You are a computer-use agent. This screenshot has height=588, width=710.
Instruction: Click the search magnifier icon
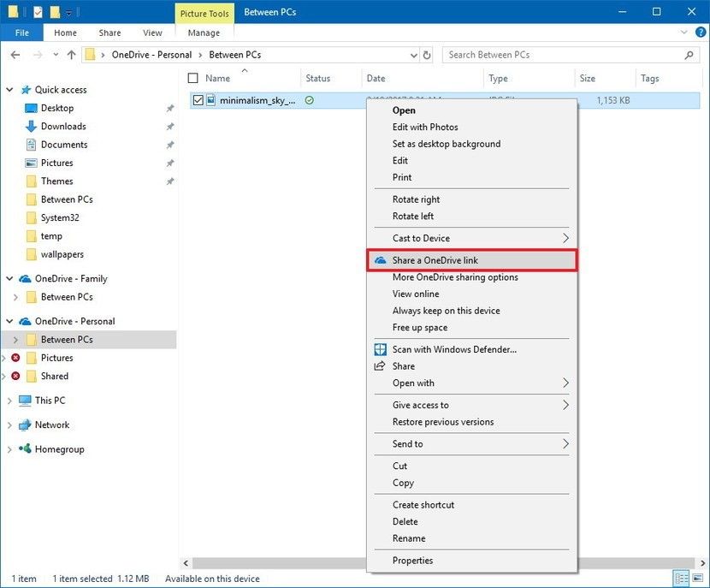click(689, 55)
